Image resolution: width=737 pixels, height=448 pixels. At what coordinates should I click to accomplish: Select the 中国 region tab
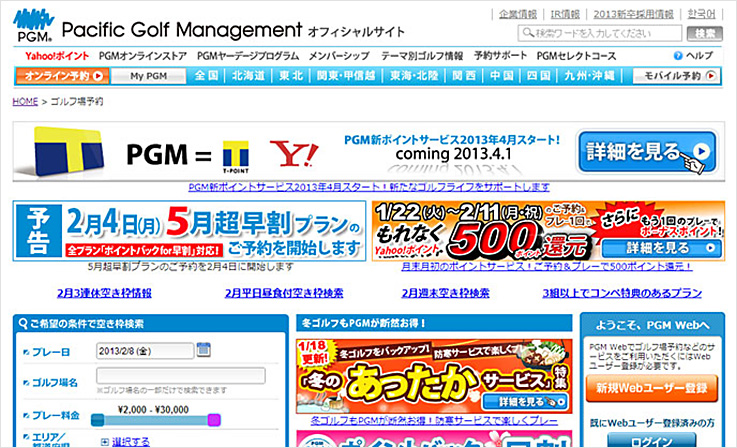tap(502, 76)
